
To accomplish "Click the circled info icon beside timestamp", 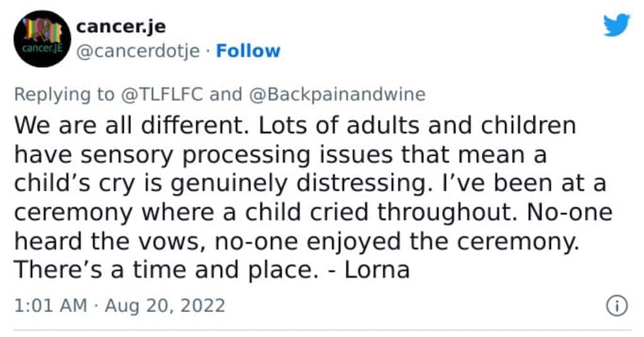I will [x=617, y=306].
